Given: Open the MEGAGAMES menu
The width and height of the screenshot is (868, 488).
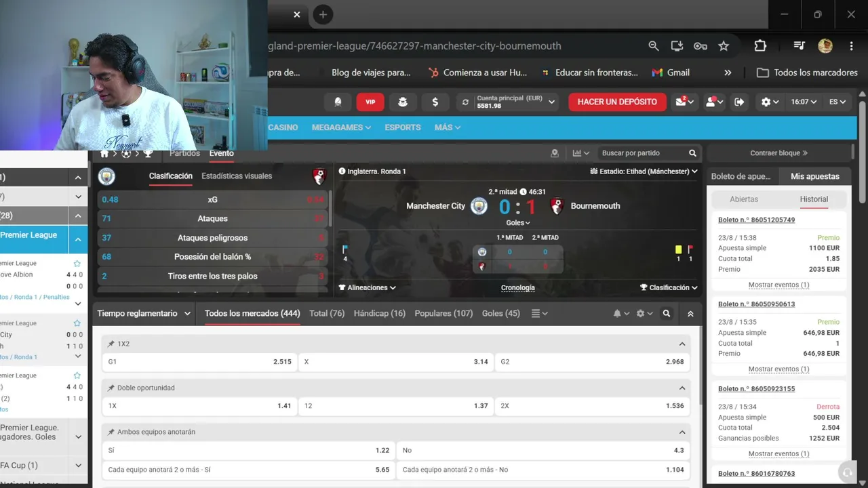Looking at the screenshot, I should pyautogui.click(x=341, y=127).
